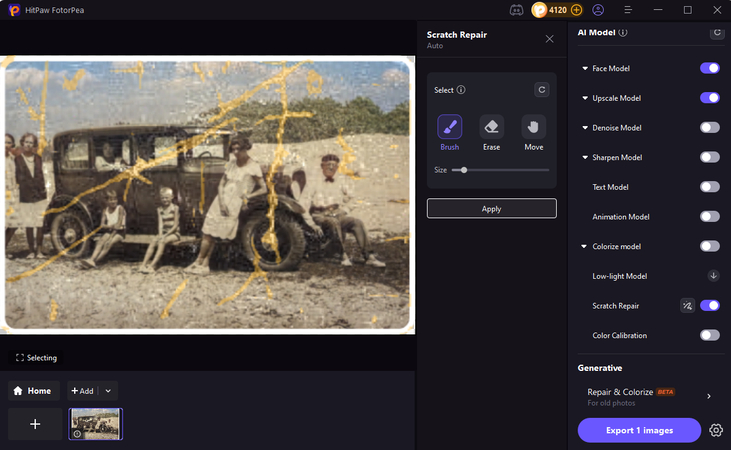Reset AI Model settings icon
Image resolution: width=731 pixels, height=450 pixels.
pos(717,32)
